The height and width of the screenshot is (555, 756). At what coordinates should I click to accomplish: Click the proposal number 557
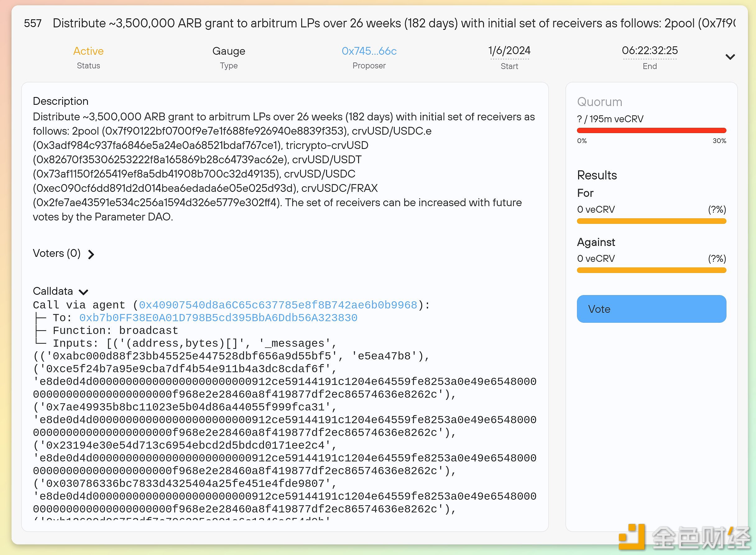[33, 23]
